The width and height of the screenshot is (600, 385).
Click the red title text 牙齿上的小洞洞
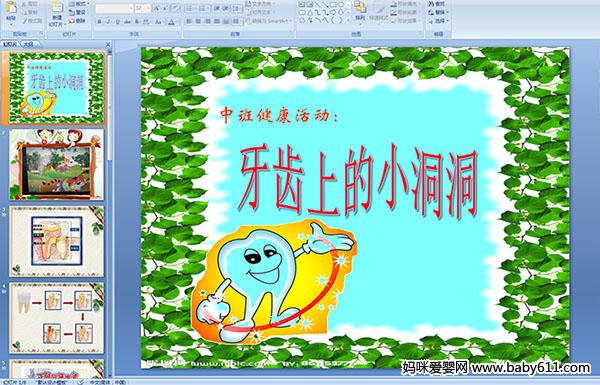click(x=357, y=181)
